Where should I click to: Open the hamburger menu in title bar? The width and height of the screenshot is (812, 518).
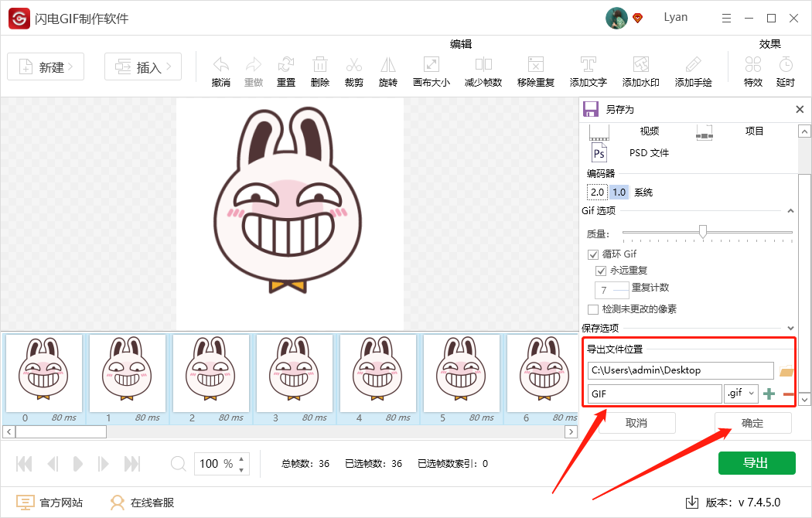click(727, 18)
